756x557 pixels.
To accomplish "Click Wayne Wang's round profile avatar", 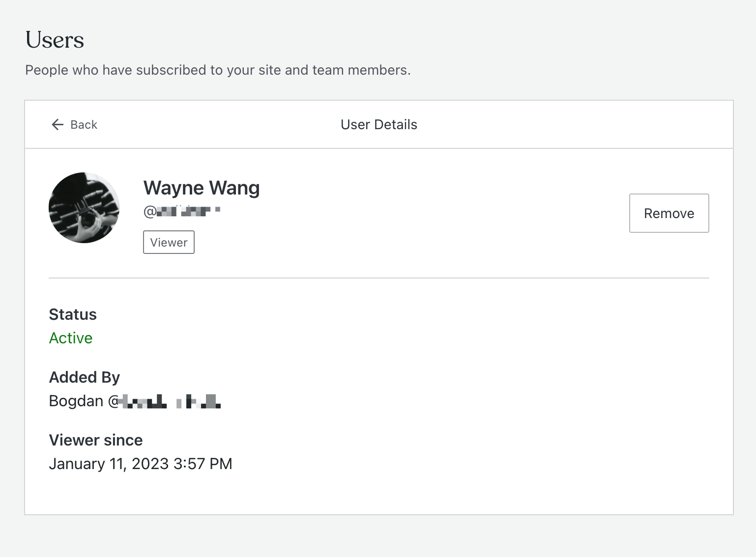I will click(84, 208).
